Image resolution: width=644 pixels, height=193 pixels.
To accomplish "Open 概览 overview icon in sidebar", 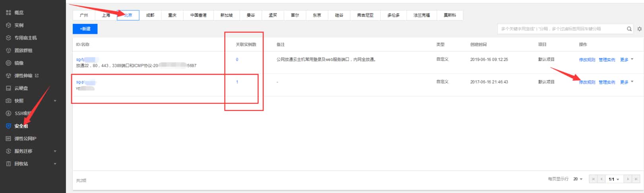I will 8,13.
